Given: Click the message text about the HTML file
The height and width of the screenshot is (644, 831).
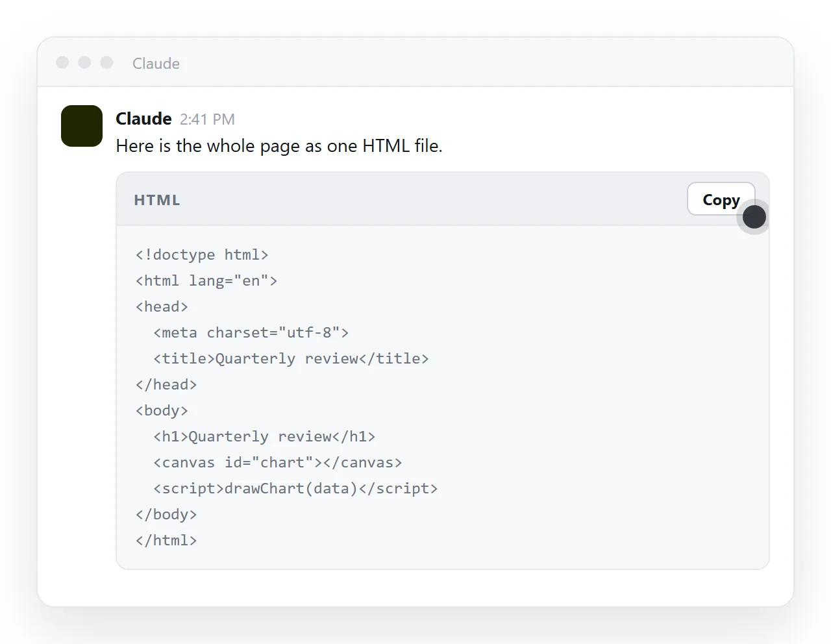Looking at the screenshot, I should 279,146.
